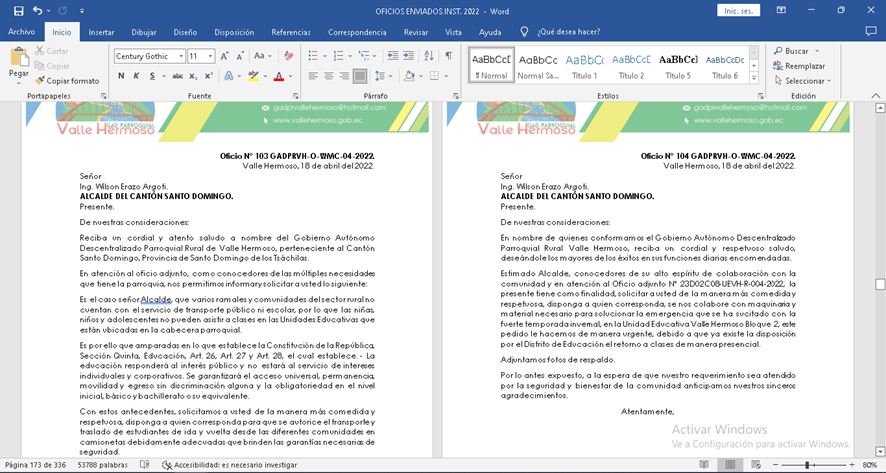886x473 pixels.
Task: Apply the Título 1 style
Action: (x=584, y=65)
